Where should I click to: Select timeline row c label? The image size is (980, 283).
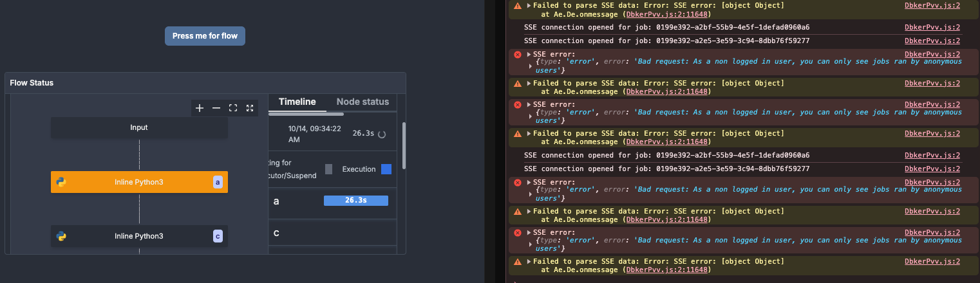276,233
